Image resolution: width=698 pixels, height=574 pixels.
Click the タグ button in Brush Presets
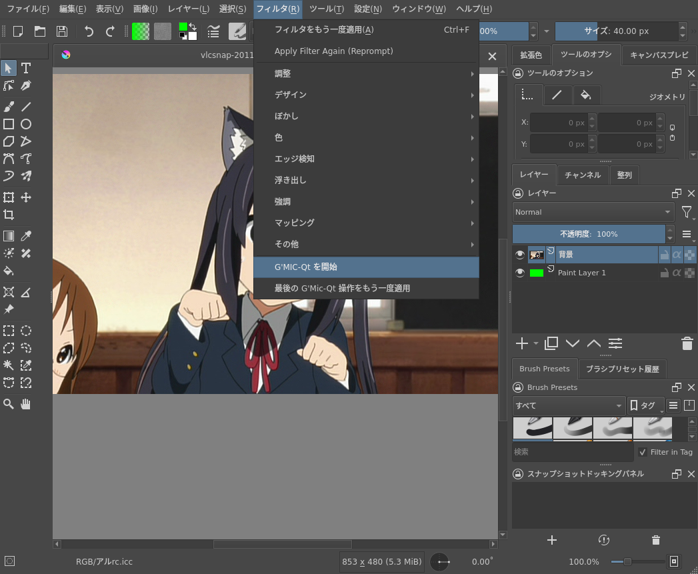click(644, 406)
